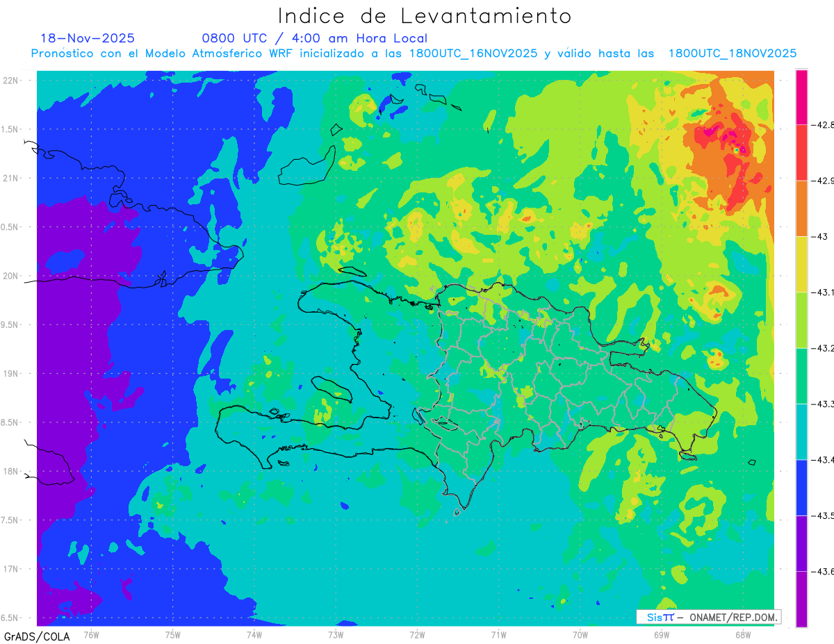Select the date text 18-Nov-2025

tap(88, 38)
